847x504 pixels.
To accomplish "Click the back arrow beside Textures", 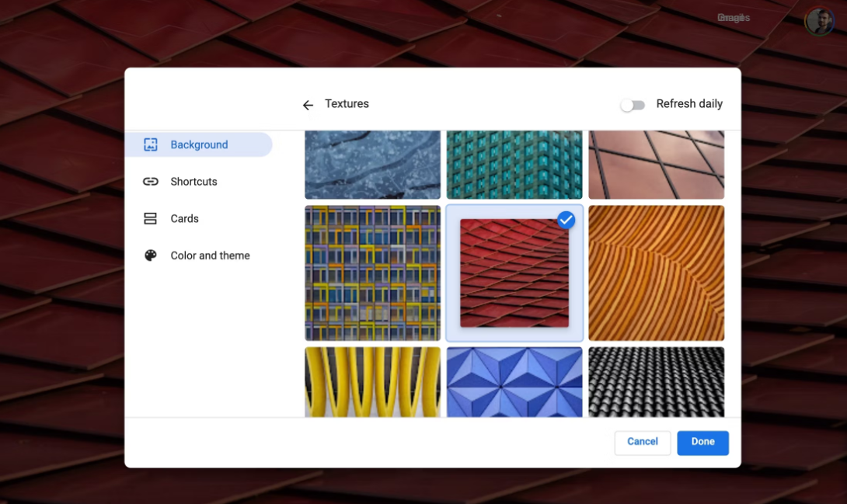I will pos(308,105).
